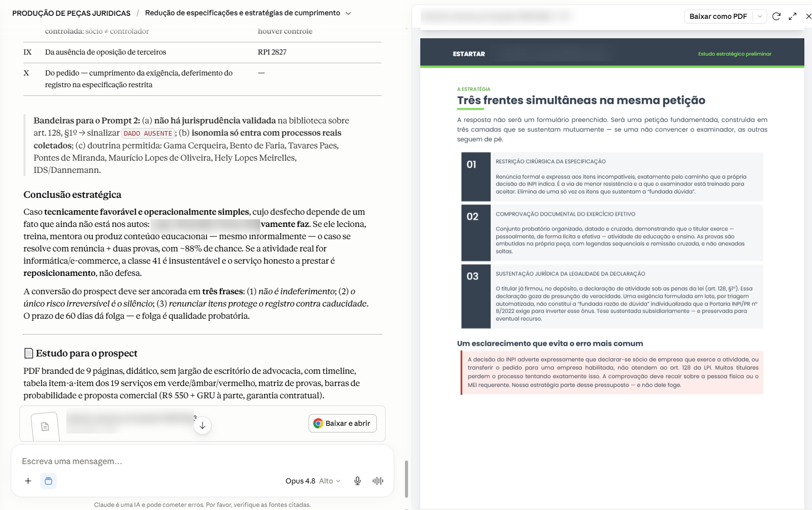Click the pink INPI warning callout box
This screenshot has height=510, width=812.
612,372
